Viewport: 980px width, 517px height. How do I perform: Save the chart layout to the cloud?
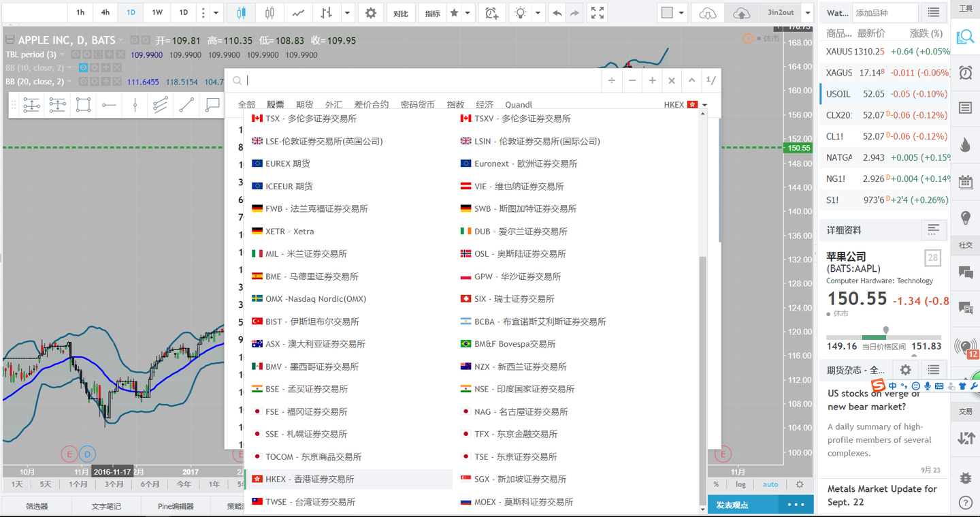[x=741, y=12]
